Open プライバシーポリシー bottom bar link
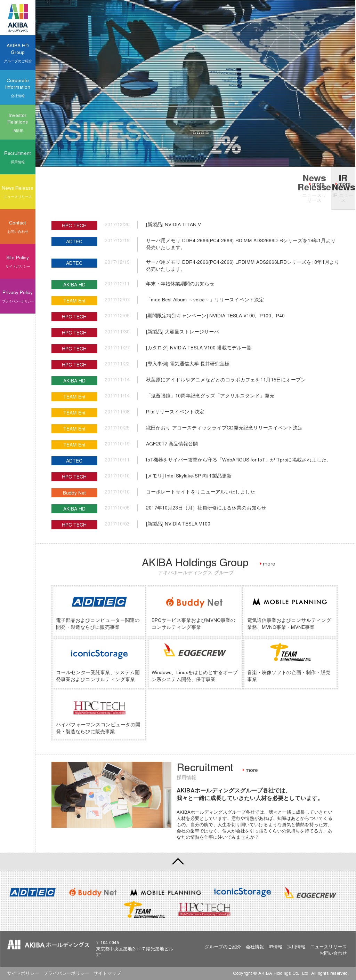Image resolution: width=356 pixels, height=980 pixels. 66,973
